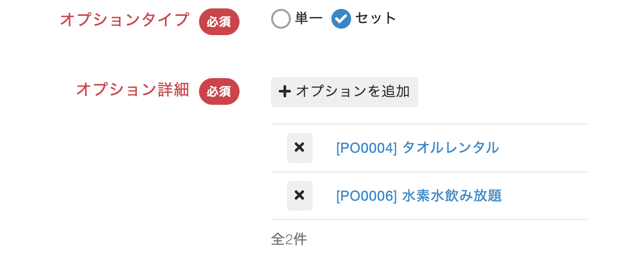Delete 水素水飲み放題 using its X icon
644x261 pixels.
[x=299, y=196]
